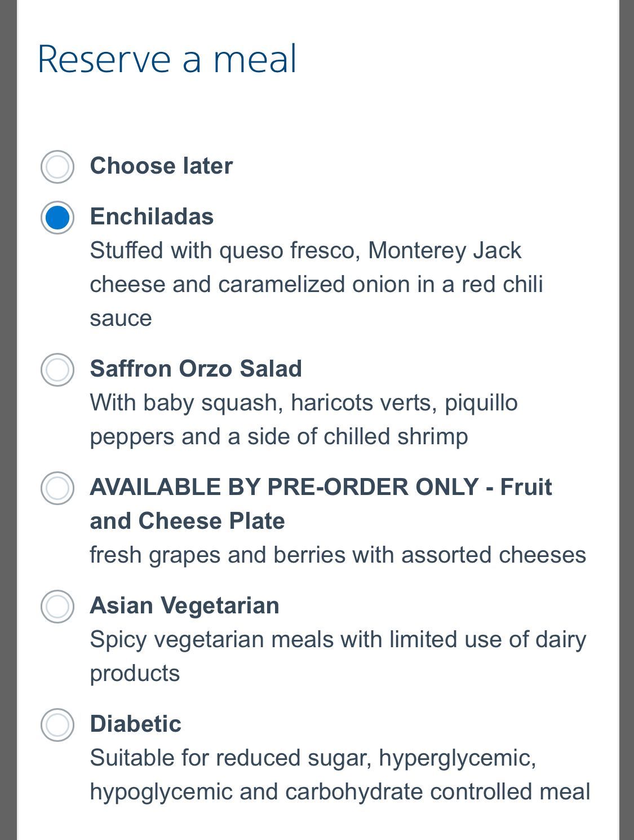Select the Choose later radio button

[x=57, y=167]
